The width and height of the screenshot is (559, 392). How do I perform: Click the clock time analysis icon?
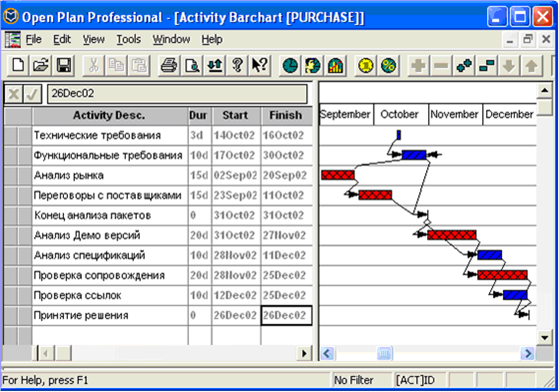(290, 66)
